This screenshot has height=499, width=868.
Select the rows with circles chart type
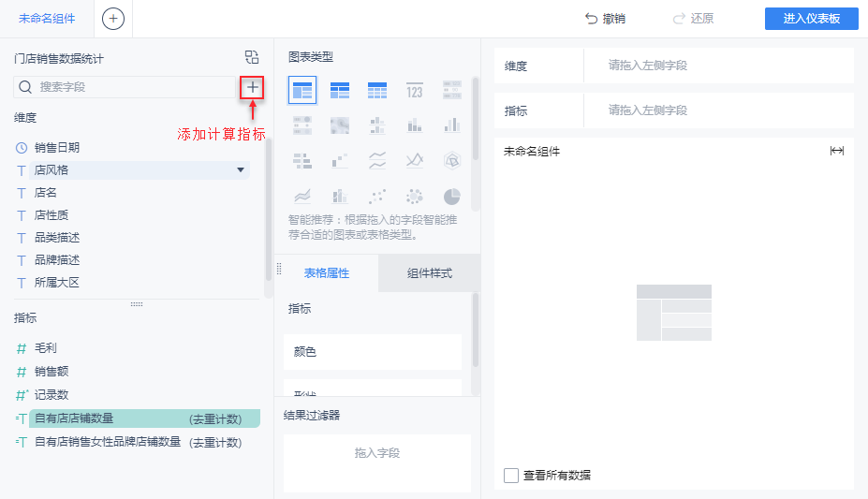click(302, 125)
